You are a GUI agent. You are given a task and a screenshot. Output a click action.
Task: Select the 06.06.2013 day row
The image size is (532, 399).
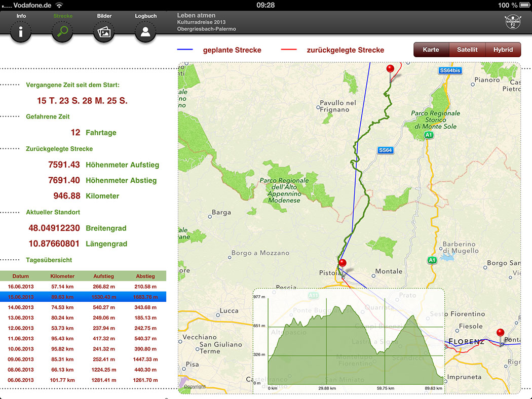(83, 380)
